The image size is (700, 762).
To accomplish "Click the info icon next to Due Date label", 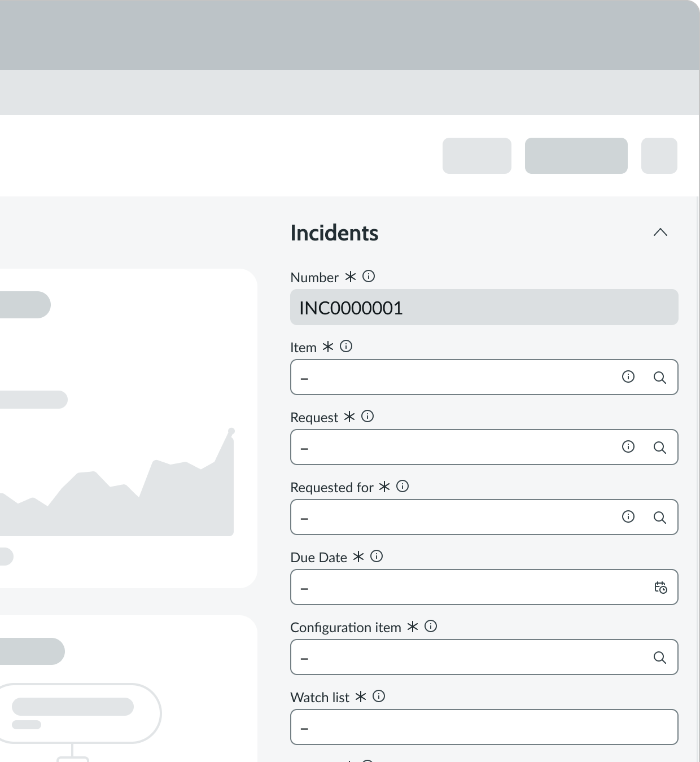I will 377,556.
